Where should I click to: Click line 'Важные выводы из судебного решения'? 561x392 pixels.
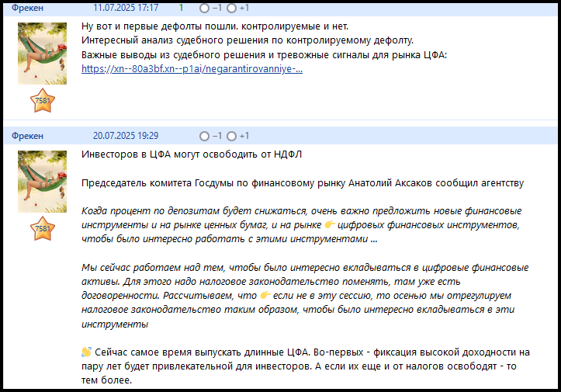pos(264,55)
